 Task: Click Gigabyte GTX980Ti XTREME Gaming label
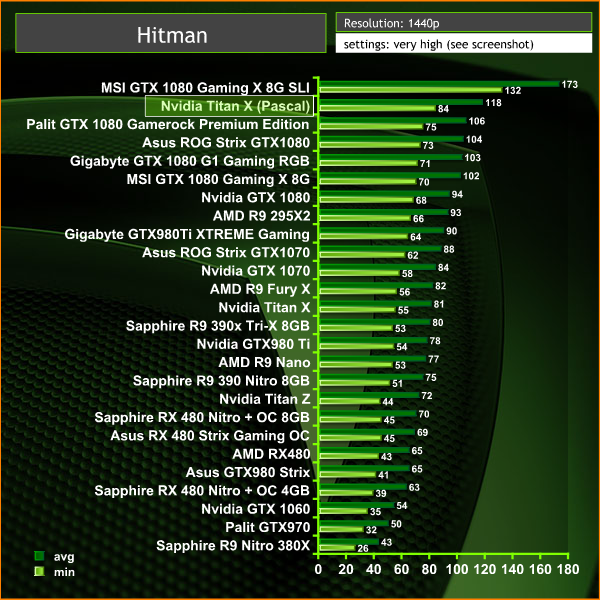187,235
